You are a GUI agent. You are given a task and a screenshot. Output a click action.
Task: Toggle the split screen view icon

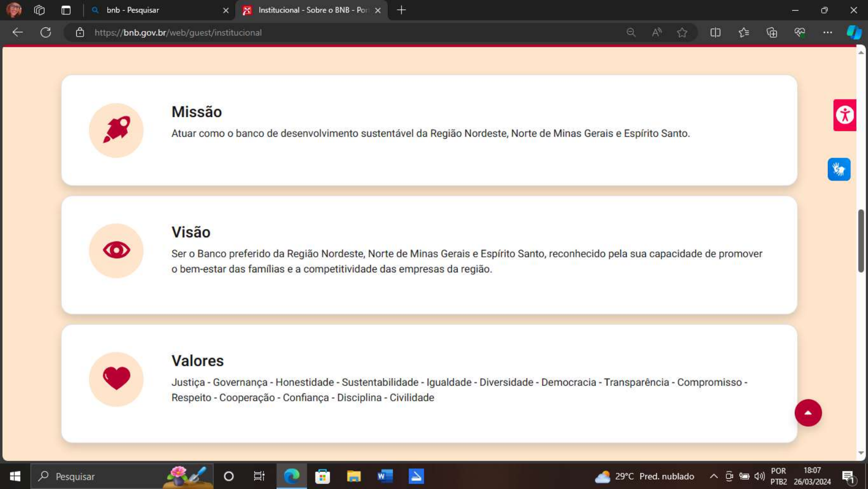715,32
